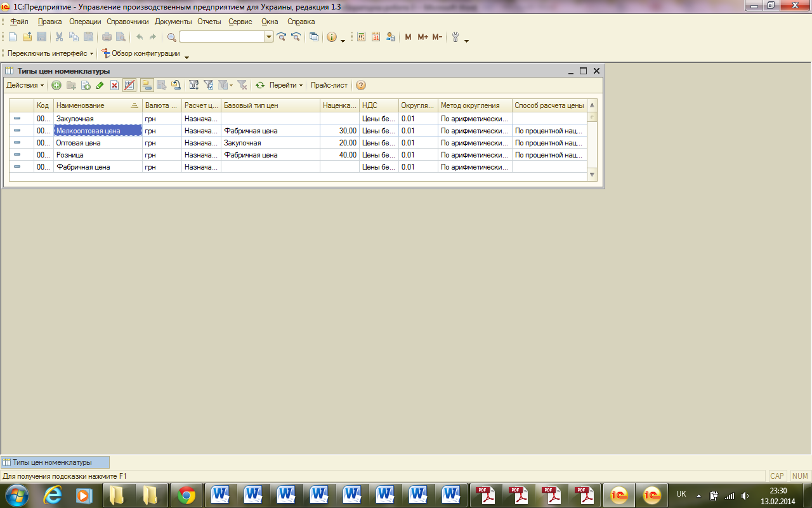
Task: Expand options arrow after Обзор конфигурации
Action: click(x=187, y=57)
